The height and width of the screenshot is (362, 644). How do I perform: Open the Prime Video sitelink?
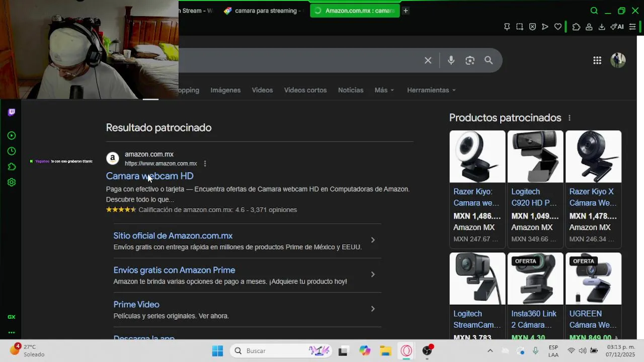[136, 305]
